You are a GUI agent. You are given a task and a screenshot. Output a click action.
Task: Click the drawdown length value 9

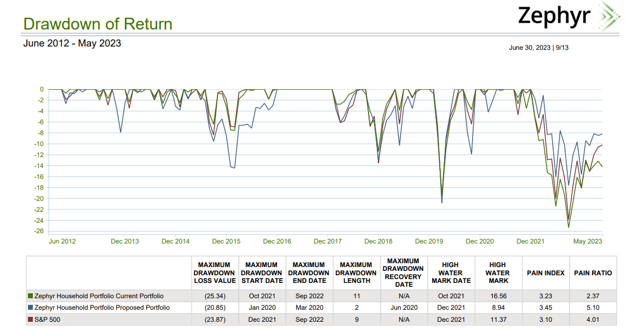(357, 320)
